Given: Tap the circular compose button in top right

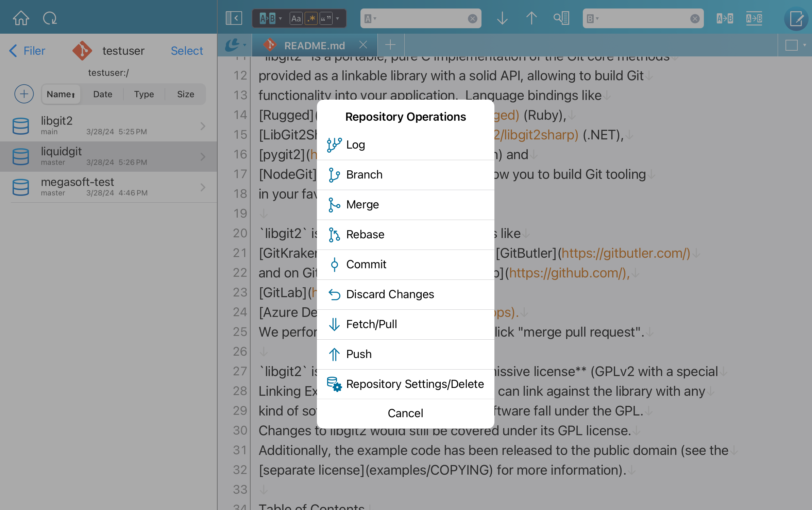Looking at the screenshot, I should (796, 19).
